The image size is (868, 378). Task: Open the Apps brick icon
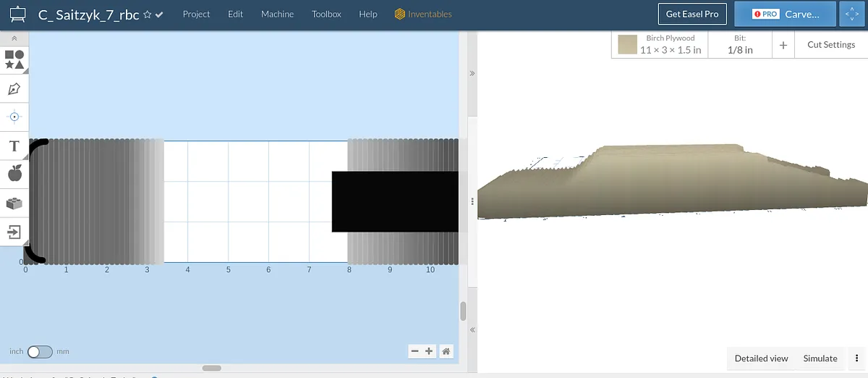click(14, 203)
